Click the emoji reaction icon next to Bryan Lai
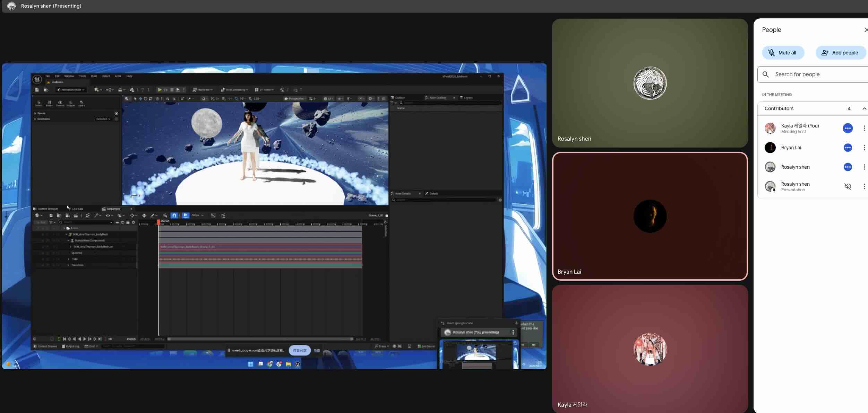868x413 pixels. pyautogui.click(x=848, y=148)
